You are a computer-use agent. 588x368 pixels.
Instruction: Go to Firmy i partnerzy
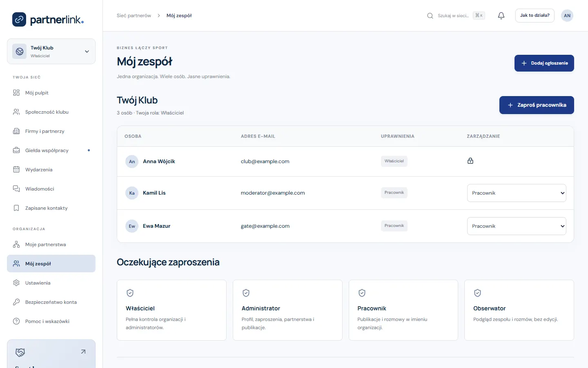(x=51, y=131)
